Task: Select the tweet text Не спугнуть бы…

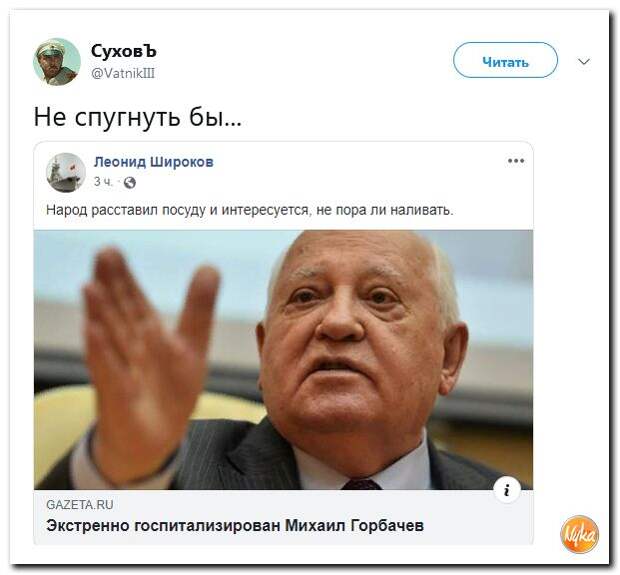Action: [137, 117]
